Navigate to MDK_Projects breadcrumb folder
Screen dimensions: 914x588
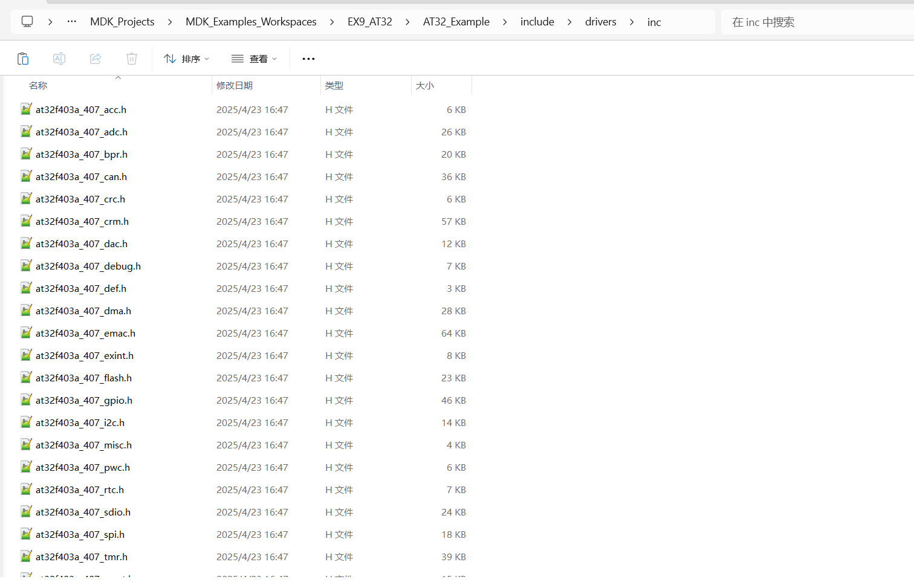pyautogui.click(x=122, y=22)
